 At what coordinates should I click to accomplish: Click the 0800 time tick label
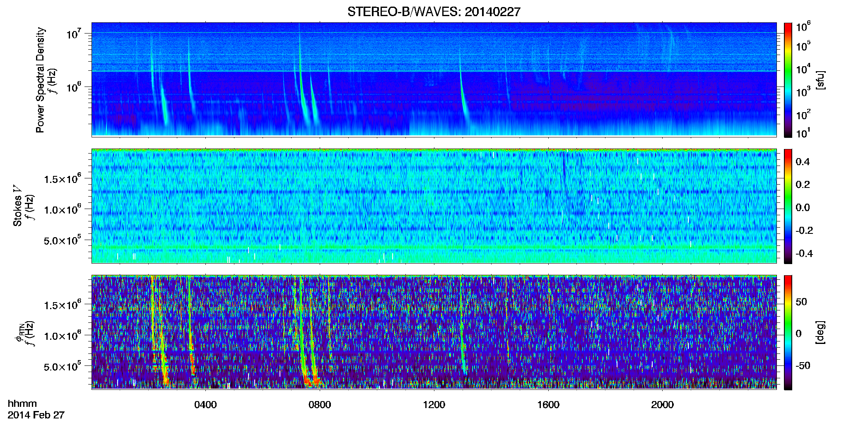tap(320, 405)
